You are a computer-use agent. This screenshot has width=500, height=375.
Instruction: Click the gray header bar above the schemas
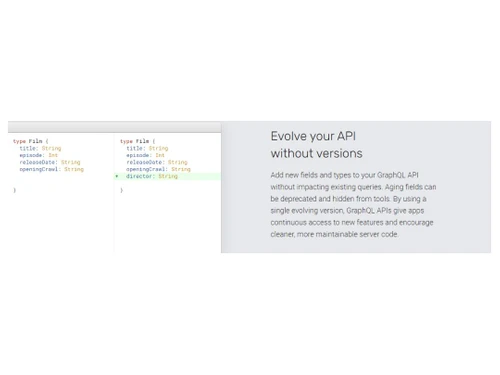(x=114, y=127)
